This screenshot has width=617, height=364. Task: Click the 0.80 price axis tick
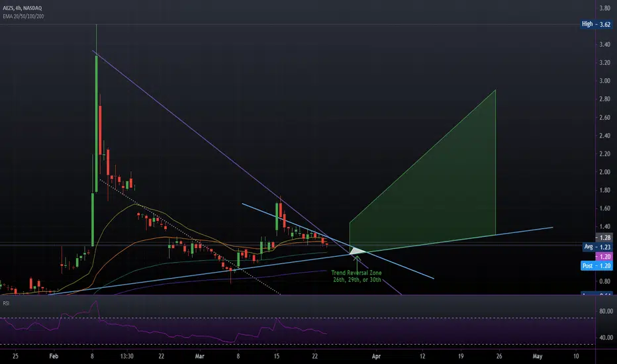click(x=605, y=281)
